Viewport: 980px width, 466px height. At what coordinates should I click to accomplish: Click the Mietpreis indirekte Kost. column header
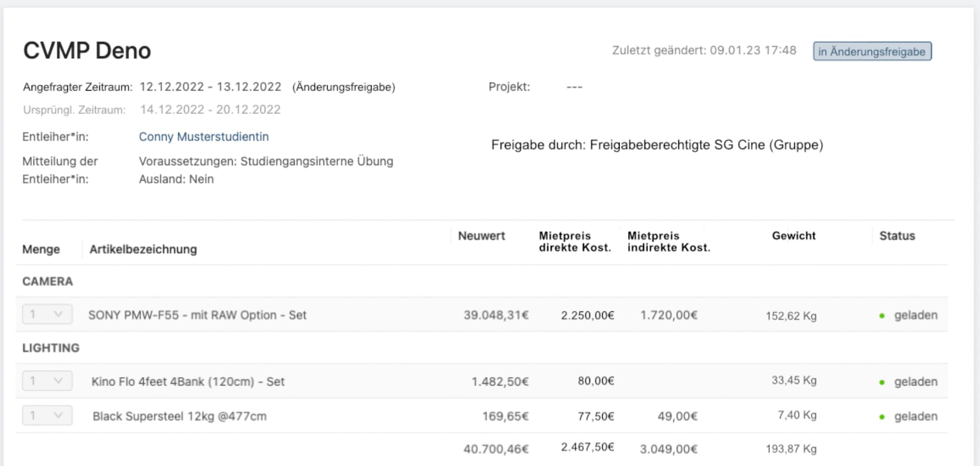(x=668, y=241)
